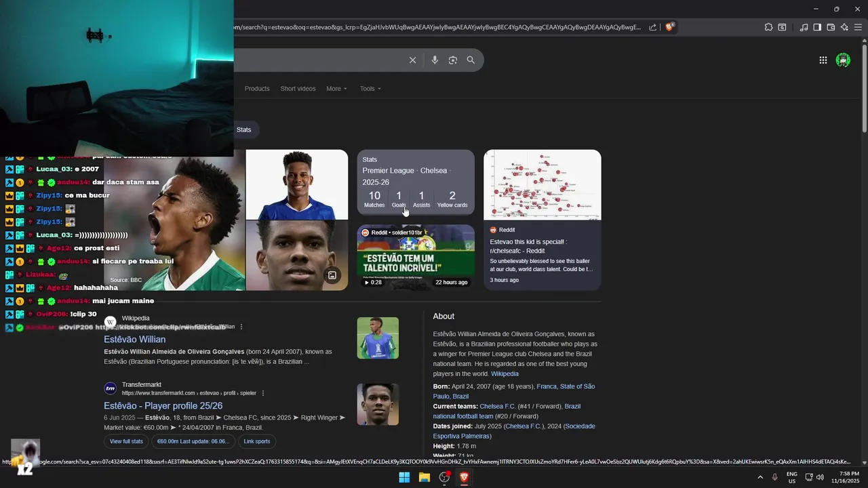The image size is (868, 488).
Task: Switch to the Short videos search tab
Action: pyautogui.click(x=298, y=89)
